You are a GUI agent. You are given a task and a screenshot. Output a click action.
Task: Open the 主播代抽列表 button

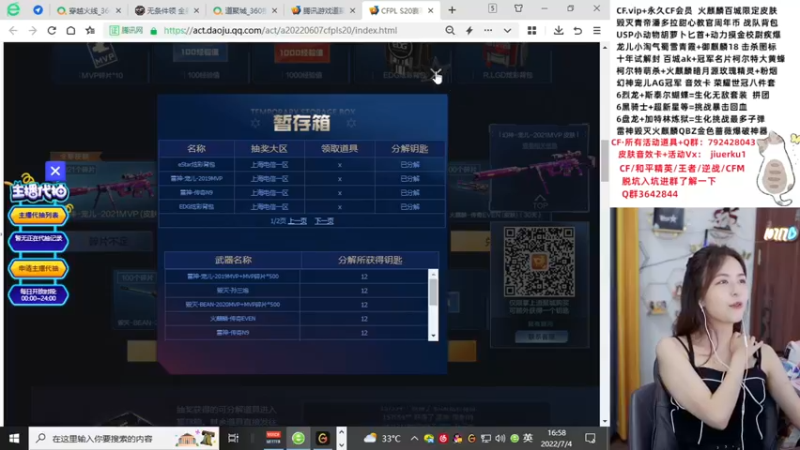(x=38, y=215)
